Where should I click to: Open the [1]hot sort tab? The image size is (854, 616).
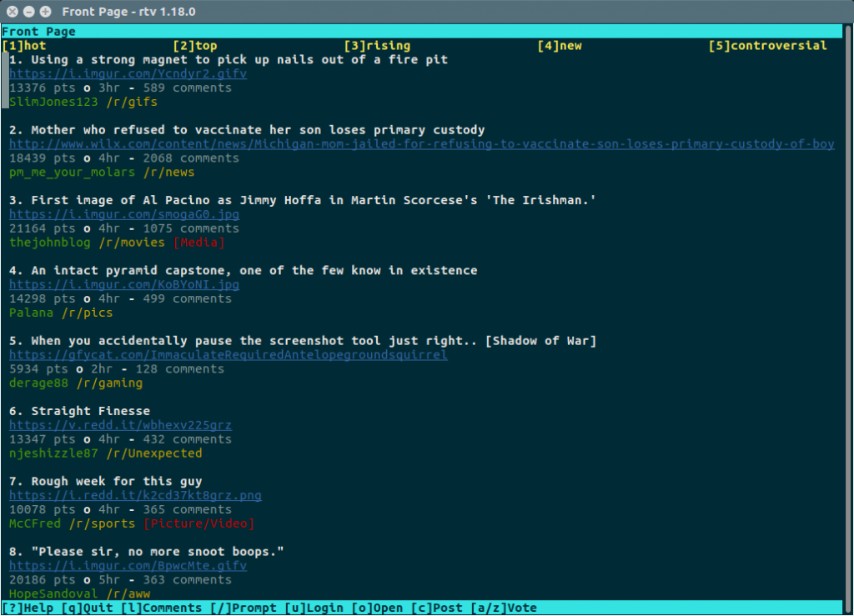pyautogui.click(x=27, y=46)
